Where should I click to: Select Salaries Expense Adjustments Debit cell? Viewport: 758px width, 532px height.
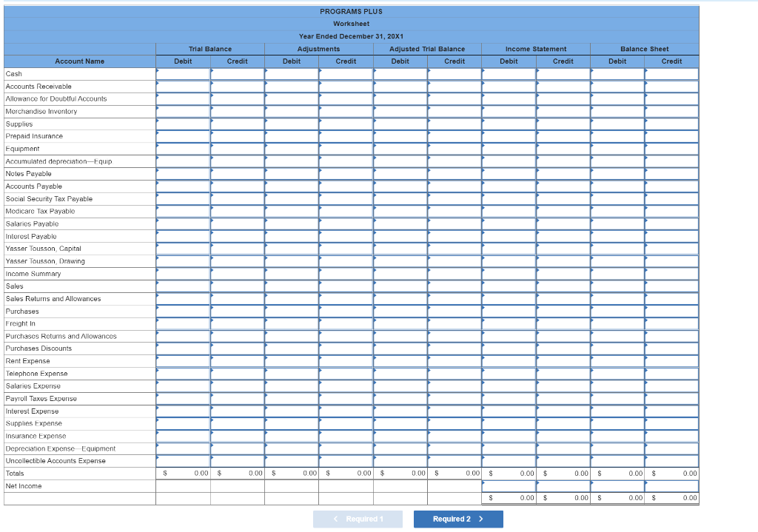tap(292, 386)
